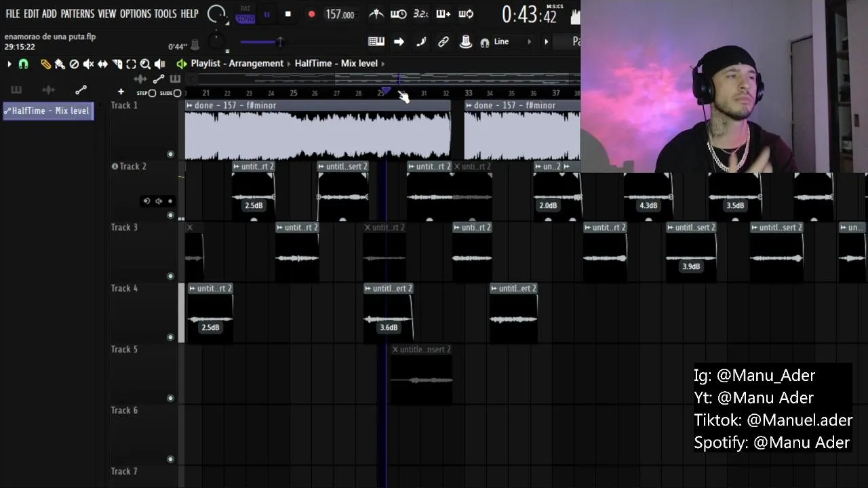Viewport: 868px width, 488px height.
Task: Show pattern clips in picker panel
Action: click(16, 89)
